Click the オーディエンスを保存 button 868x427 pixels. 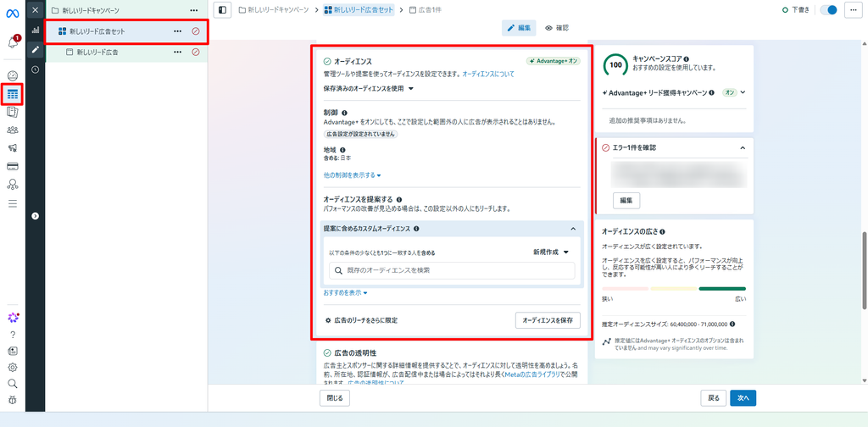tap(548, 320)
